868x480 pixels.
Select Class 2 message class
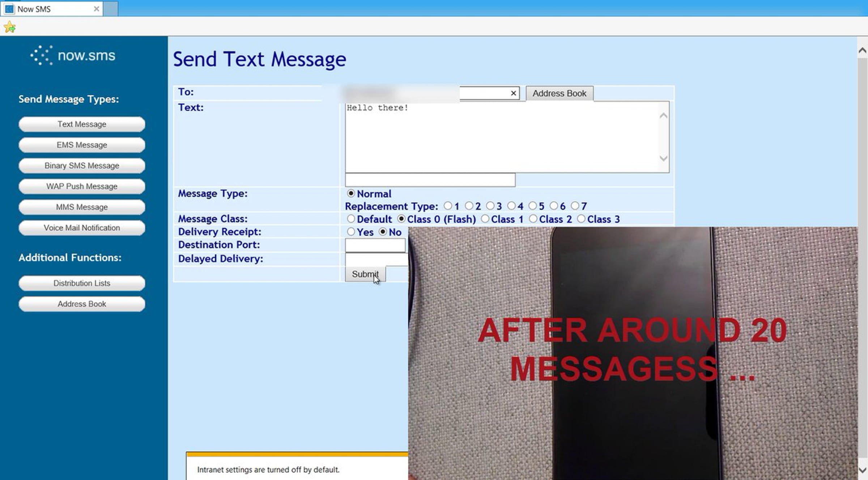point(533,219)
